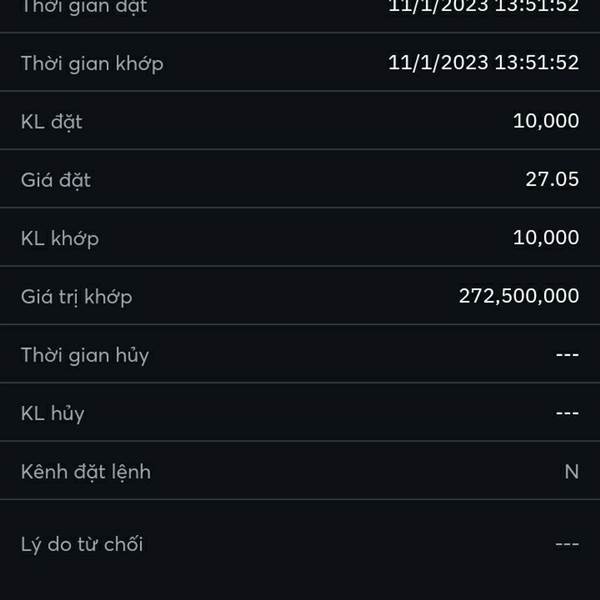Viewport: 600px width, 600px height.
Task: Tap the KL khớp value 10,000
Action: (x=546, y=238)
